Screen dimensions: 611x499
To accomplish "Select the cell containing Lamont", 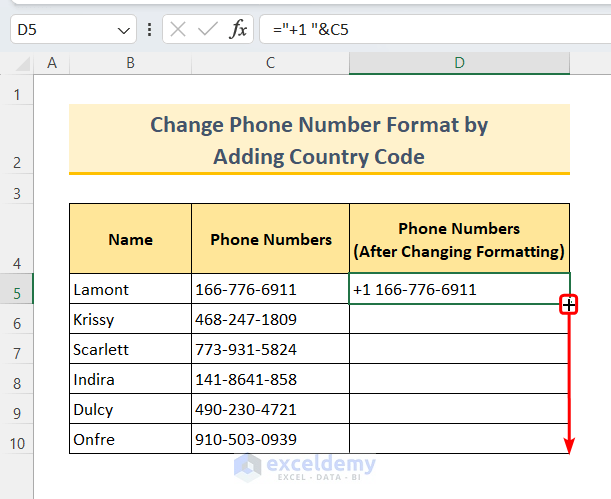I will pos(131,289).
